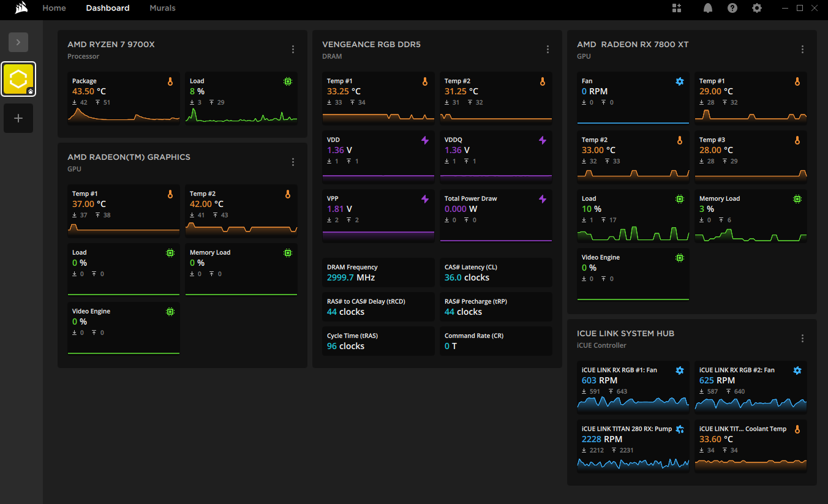Open the widgets grid icon in the title bar
Viewport: 828px width, 504px height.
677,8
